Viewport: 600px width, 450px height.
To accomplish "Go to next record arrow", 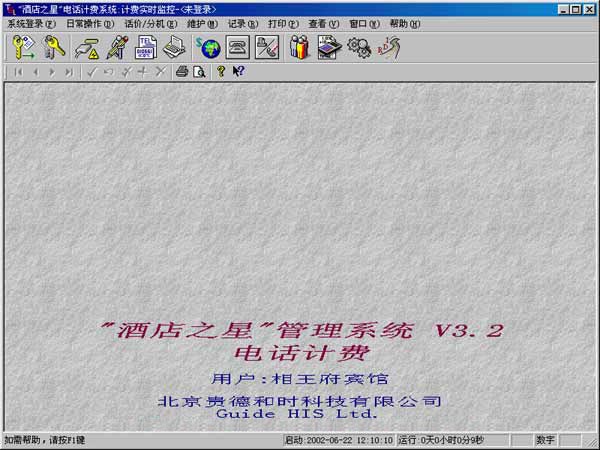I will click(52, 72).
